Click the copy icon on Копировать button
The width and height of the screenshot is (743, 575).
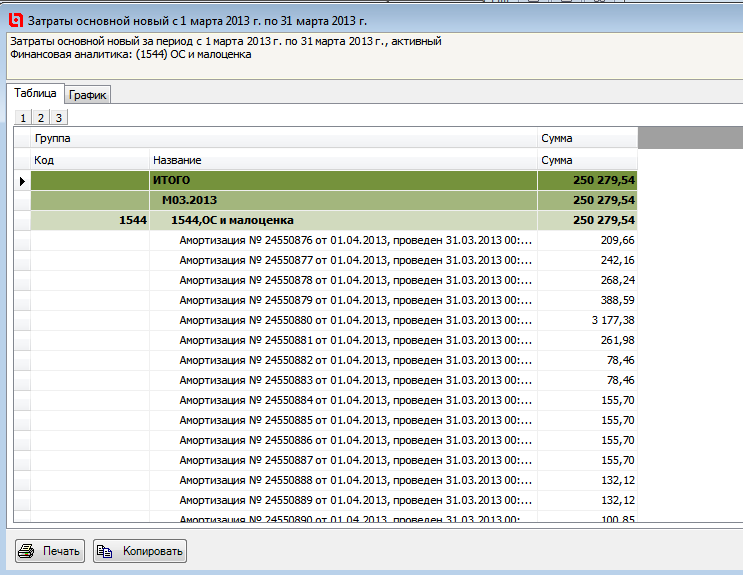(x=106, y=551)
